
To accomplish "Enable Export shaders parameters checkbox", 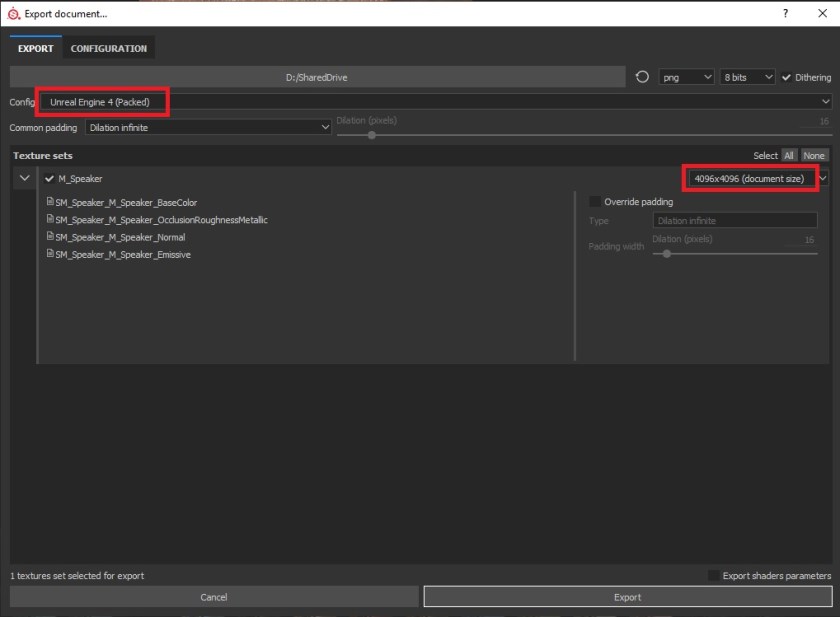I will (x=713, y=576).
